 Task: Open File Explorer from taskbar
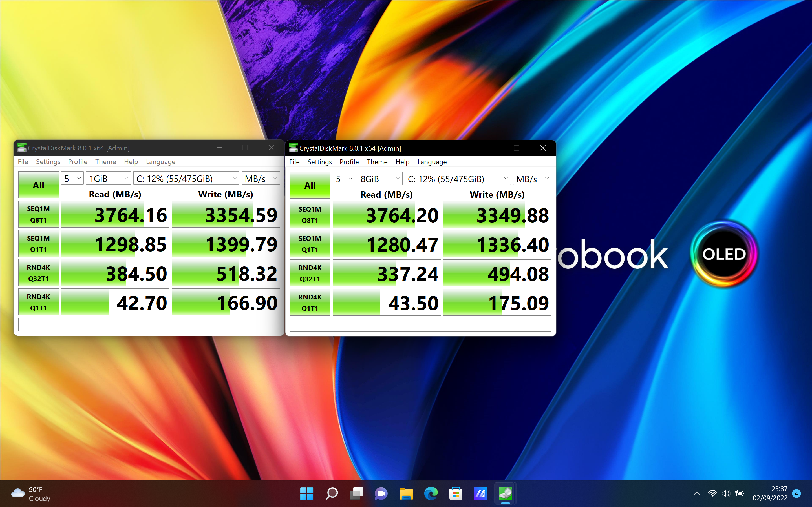click(x=406, y=493)
